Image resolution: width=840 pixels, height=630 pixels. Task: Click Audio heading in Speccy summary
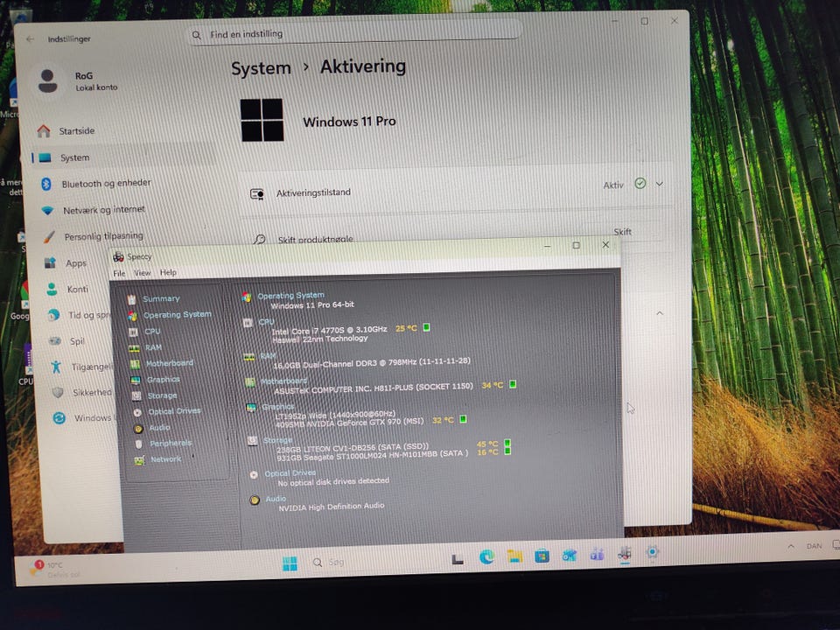point(276,499)
